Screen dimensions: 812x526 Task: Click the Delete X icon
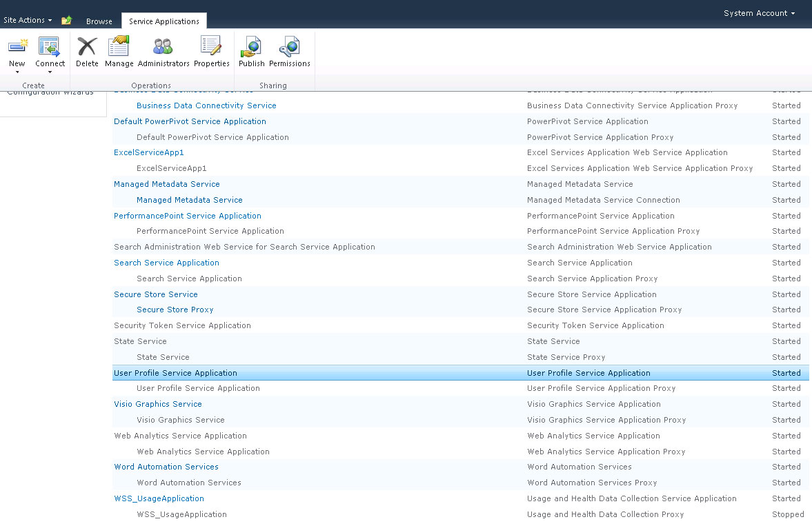[87, 47]
